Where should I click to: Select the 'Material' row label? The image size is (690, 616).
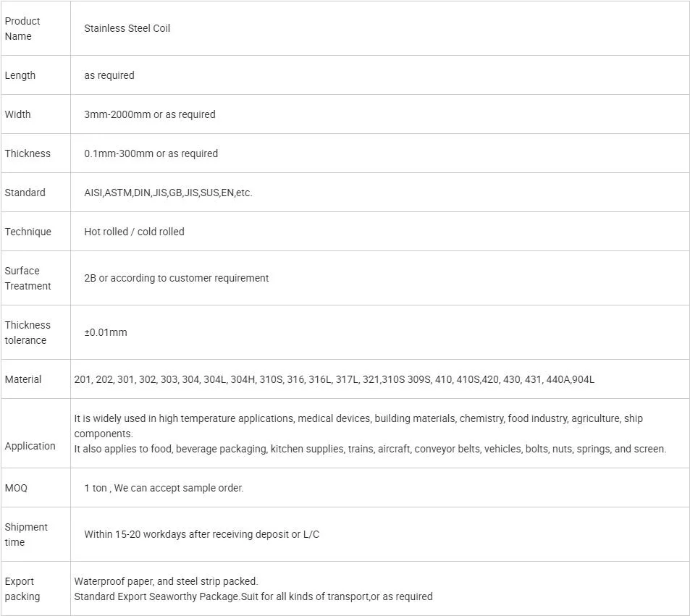(x=23, y=379)
